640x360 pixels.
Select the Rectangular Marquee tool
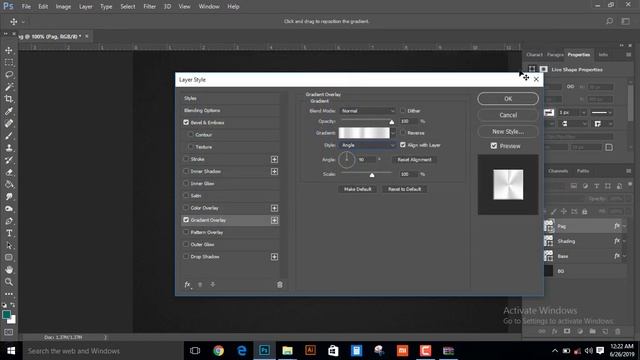point(9,62)
